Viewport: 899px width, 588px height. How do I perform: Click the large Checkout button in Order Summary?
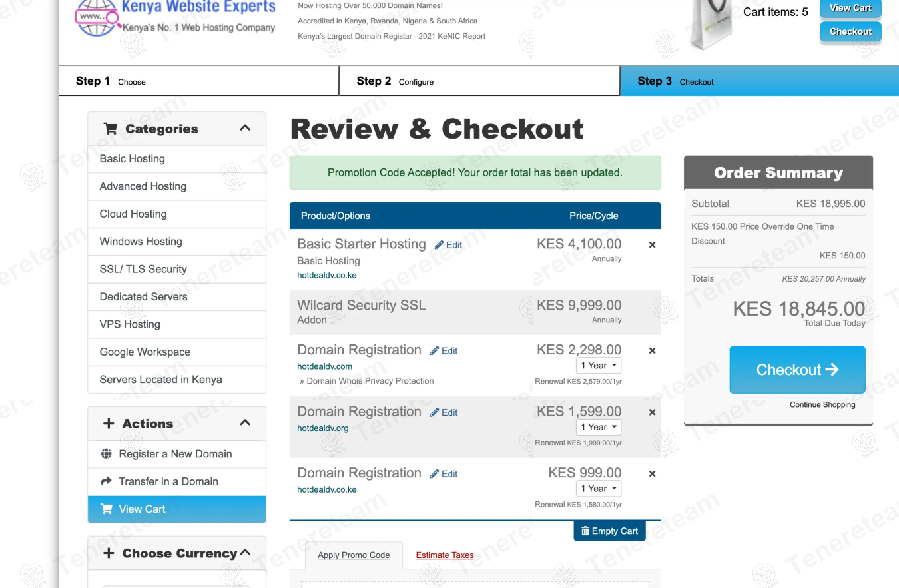[x=797, y=370]
